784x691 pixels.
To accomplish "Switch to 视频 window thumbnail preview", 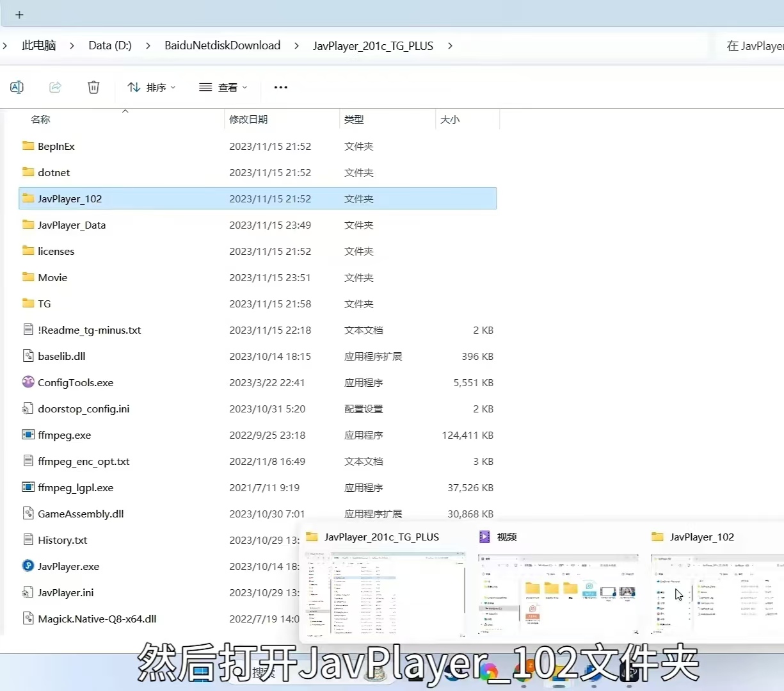I will [x=557, y=594].
